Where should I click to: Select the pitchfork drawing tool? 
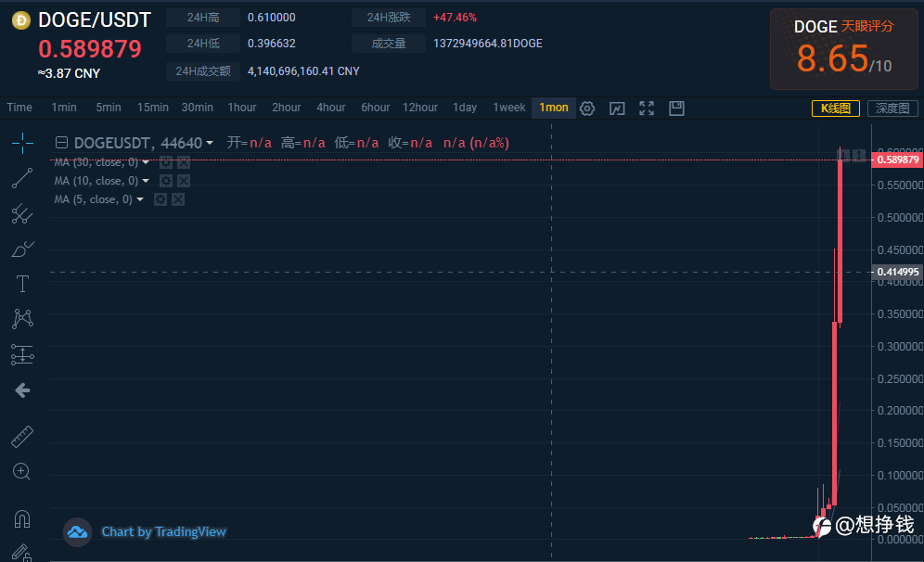22,214
